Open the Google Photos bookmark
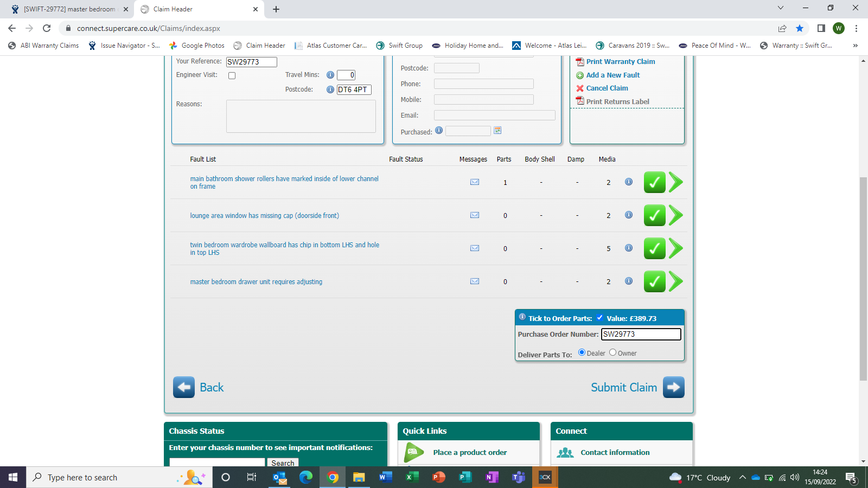The image size is (868, 488). 197,46
